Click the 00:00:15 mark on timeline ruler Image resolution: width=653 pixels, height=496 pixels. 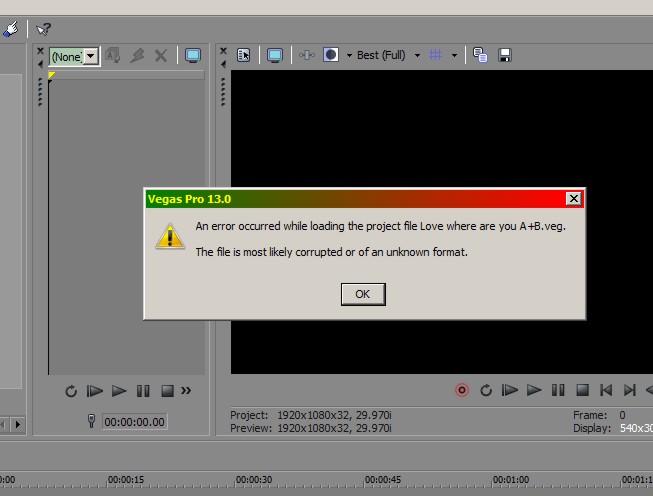tap(126, 480)
